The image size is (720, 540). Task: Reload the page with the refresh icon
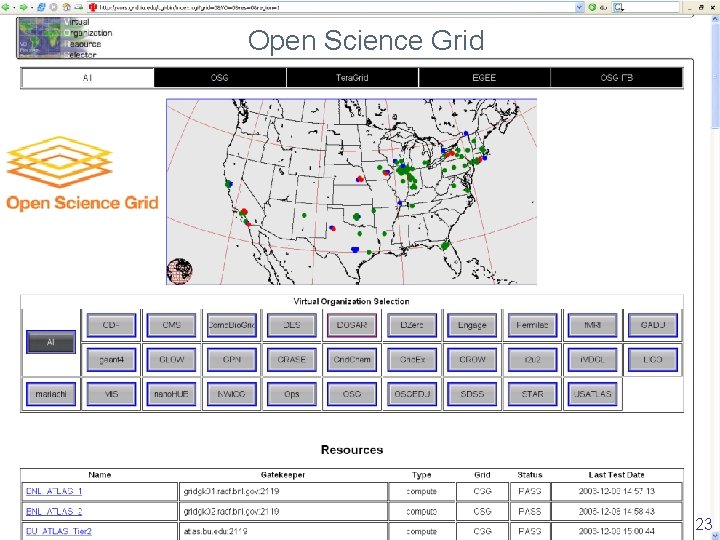coord(41,7)
